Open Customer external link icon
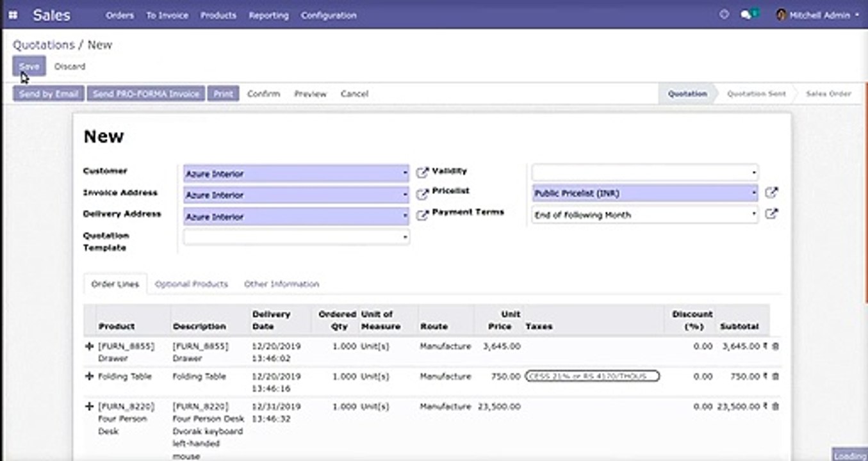The width and height of the screenshot is (868, 461). coord(422,172)
